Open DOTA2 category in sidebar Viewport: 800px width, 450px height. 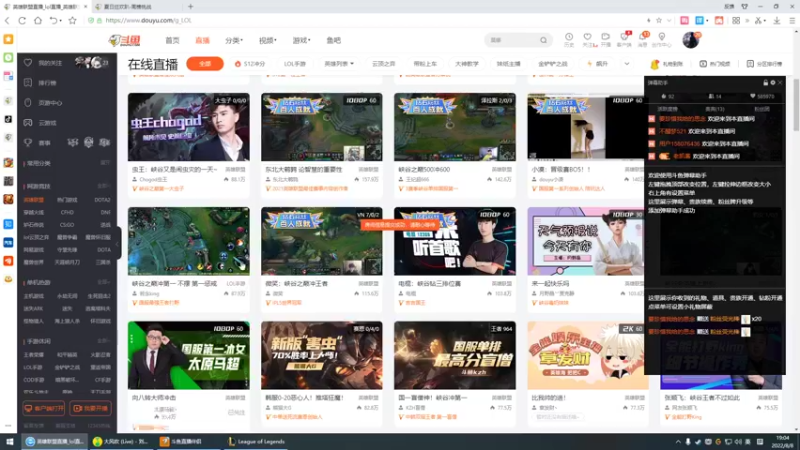coord(102,200)
